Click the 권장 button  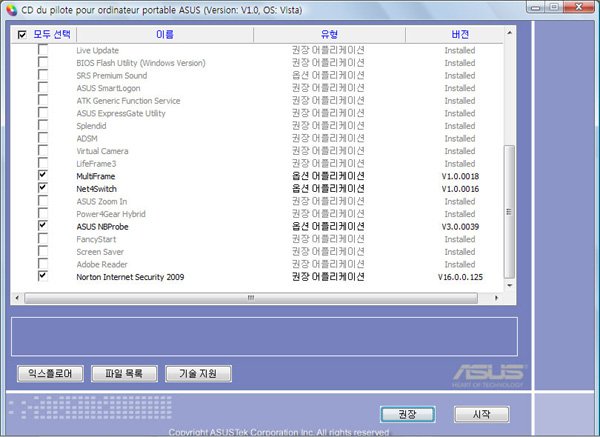[408, 414]
